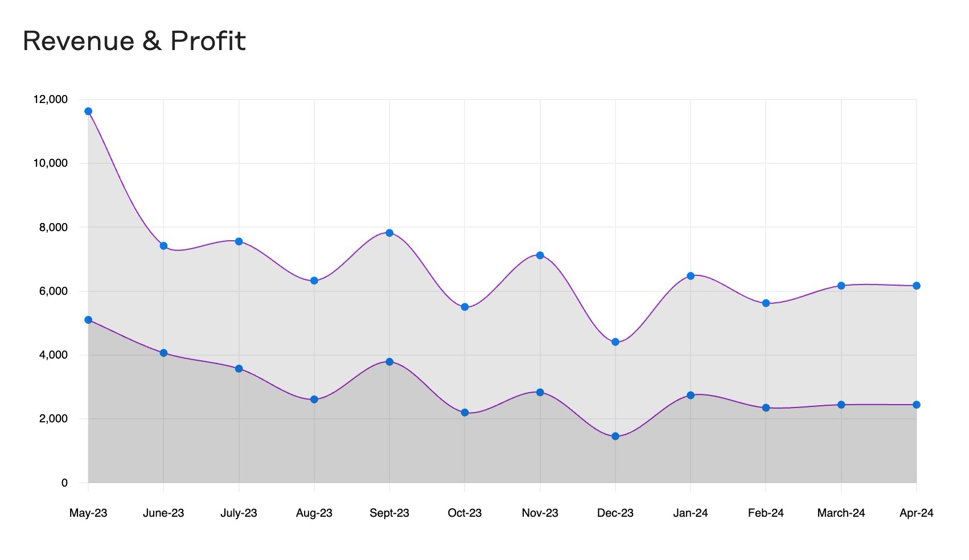Select the lower line's May-23 data point
Screen dimensions: 969x560
[88, 320]
